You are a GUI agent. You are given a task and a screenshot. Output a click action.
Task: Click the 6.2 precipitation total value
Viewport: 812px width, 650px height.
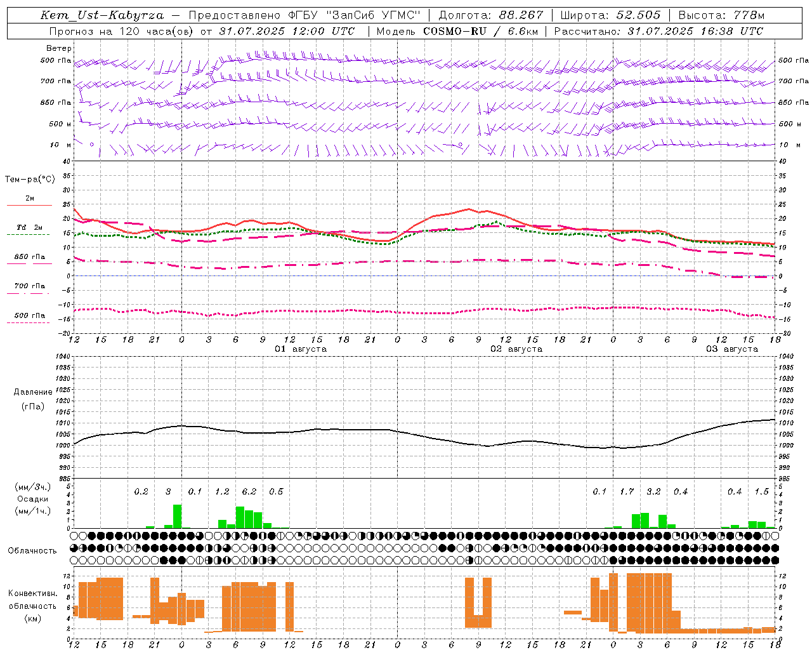(249, 492)
